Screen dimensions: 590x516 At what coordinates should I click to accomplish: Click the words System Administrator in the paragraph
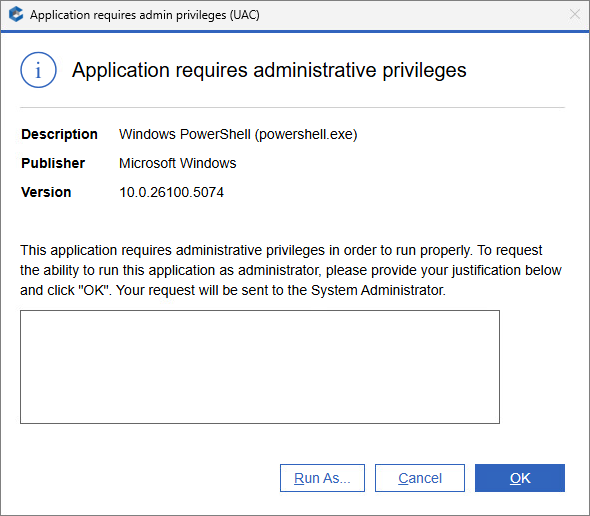tap(377, 290)
